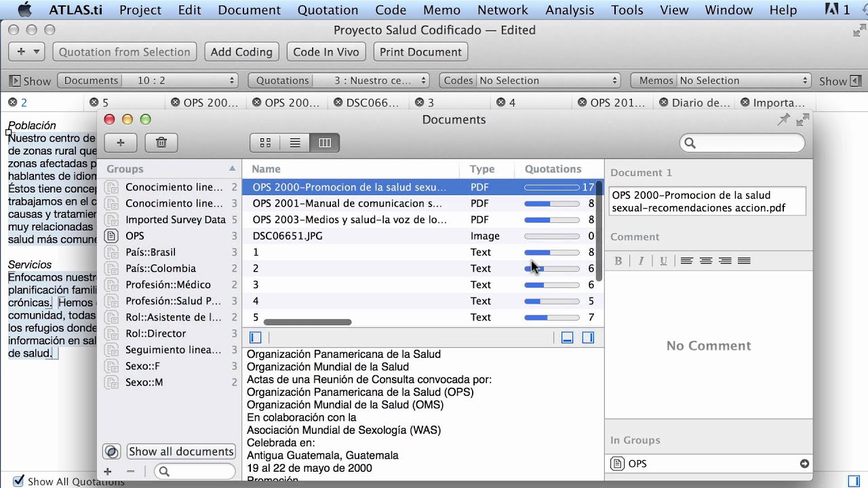868x488 pixels.
Task: Open the Quotations dropdown
Action: [339, 81]
